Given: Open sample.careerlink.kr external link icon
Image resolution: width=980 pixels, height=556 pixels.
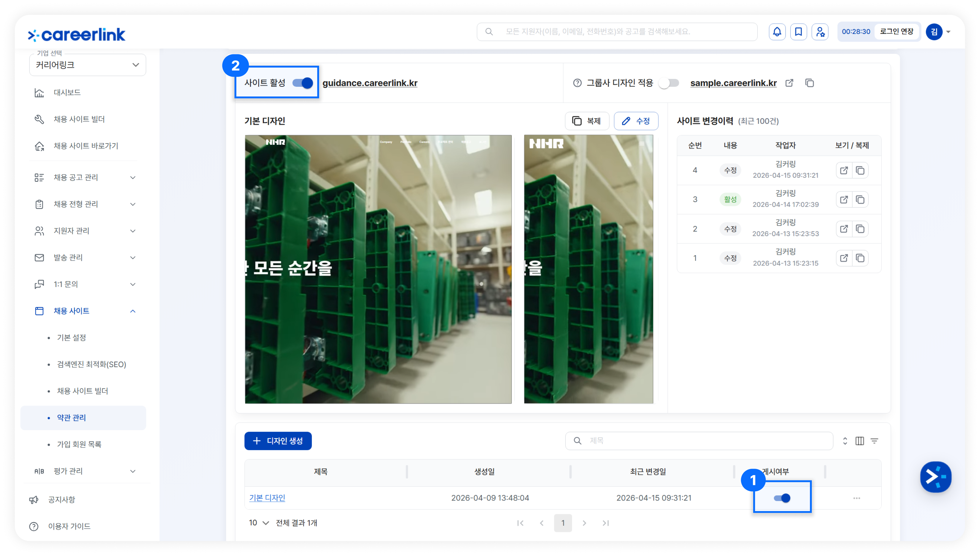Looking at the screenshot, I should tap(789, 83).
